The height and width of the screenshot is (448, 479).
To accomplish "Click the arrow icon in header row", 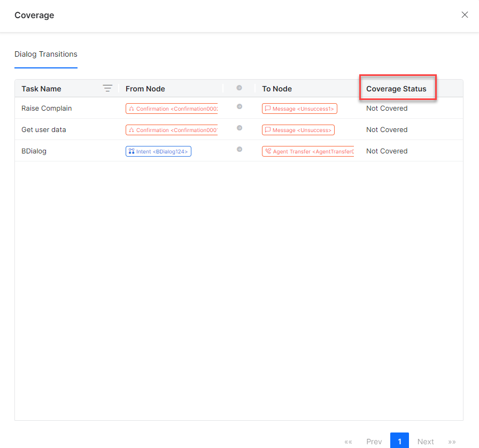I will click(239, 88).
